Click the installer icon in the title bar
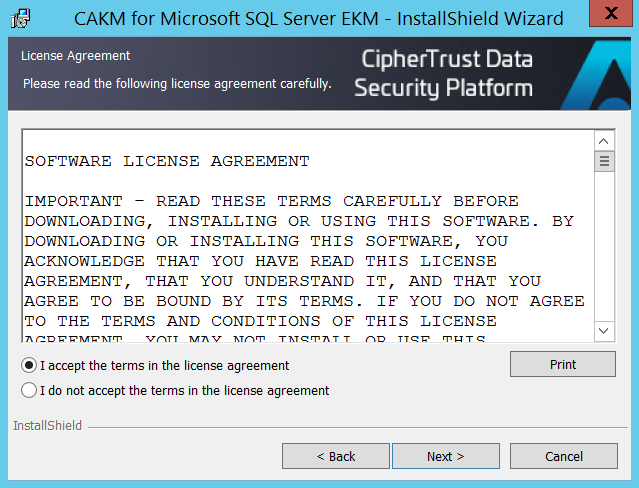 click(19, 18)
